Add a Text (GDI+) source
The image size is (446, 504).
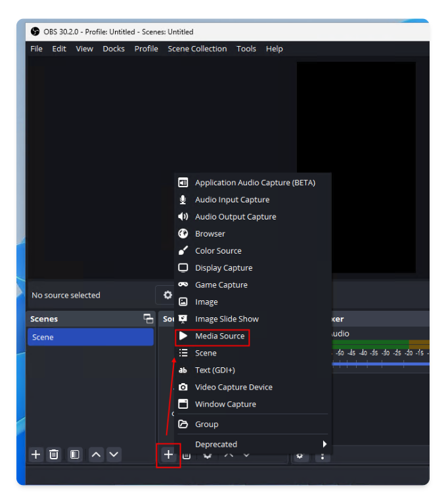[253, 370]
